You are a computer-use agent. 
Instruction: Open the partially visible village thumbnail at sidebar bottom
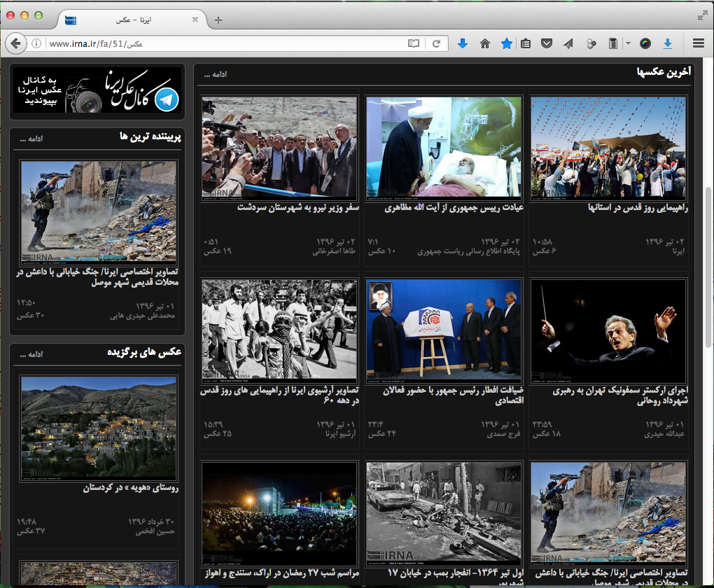click(x=99, y=573)
